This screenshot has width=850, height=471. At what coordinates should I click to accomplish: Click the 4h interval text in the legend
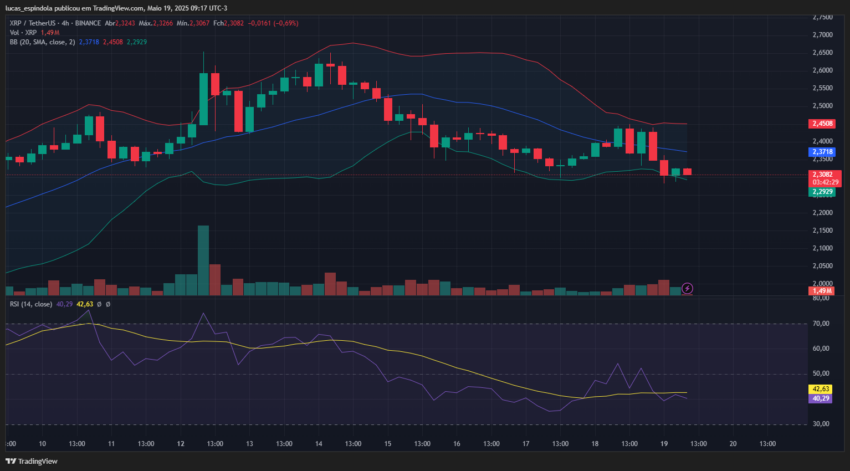(65, 23)
